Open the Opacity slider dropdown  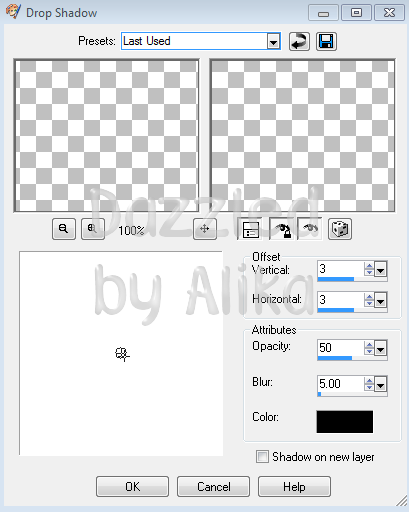[x=381, y=348]
